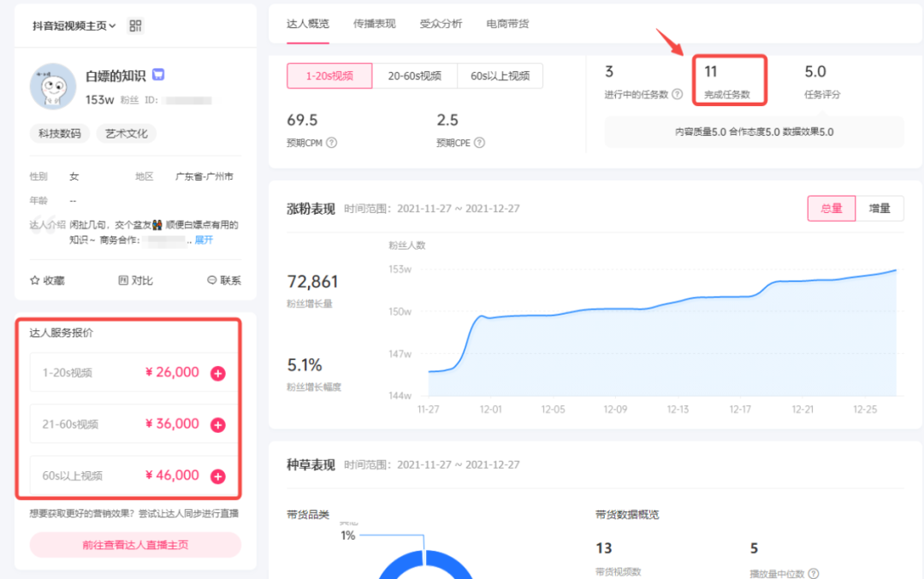Open the 电商带货 tab
Screen dimensions: 924x579
point(509,24)
